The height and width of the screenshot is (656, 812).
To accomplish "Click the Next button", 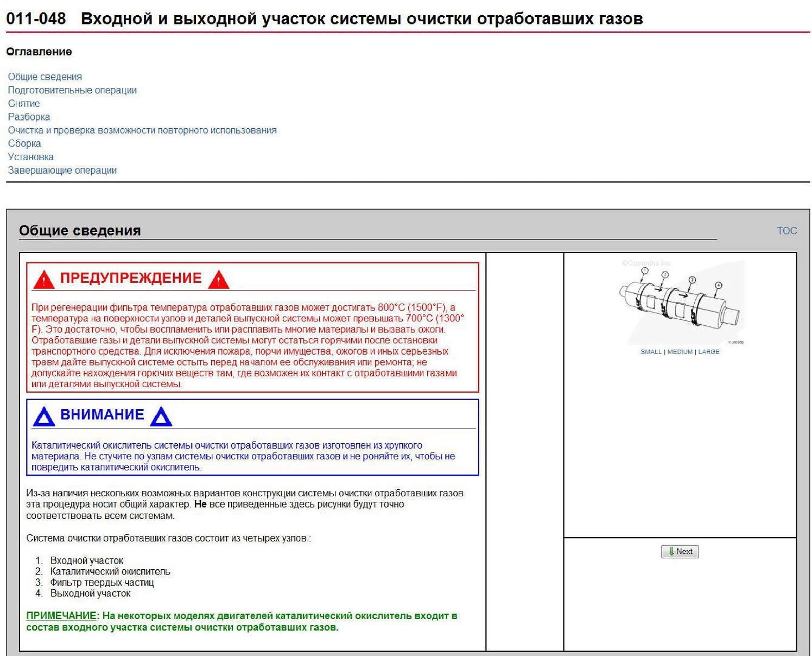I will pyautogui.click(x=680, y=551).
